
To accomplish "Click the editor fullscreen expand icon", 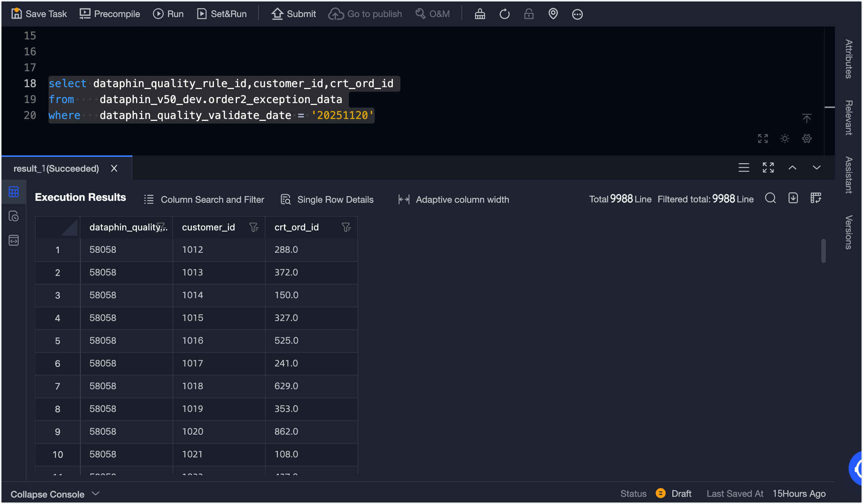I will point(763,139).
